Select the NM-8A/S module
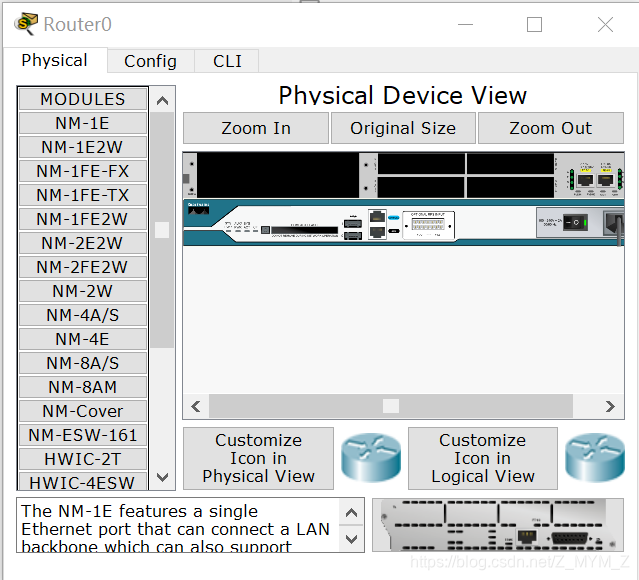Screen dimensions: 639x580 83,364
